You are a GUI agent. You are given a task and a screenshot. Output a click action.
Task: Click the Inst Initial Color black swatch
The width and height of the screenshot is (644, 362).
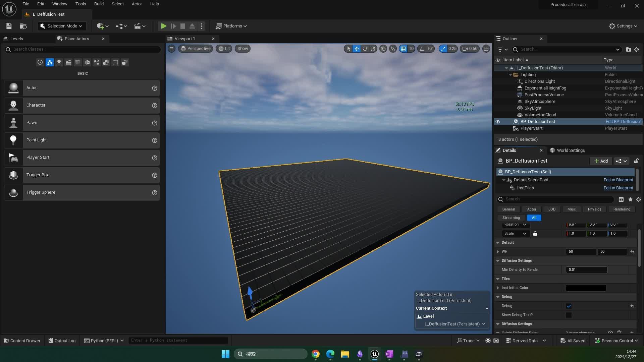pyautogui.click(x=586, y=288)
